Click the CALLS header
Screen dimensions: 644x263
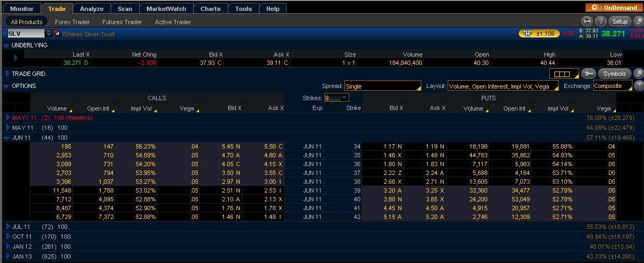tap(157, 98)
